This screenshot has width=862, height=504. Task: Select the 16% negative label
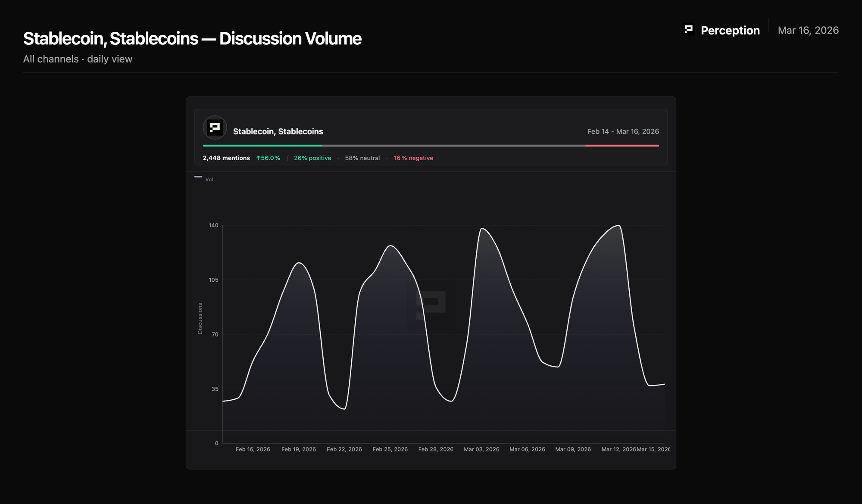[413, 158]
